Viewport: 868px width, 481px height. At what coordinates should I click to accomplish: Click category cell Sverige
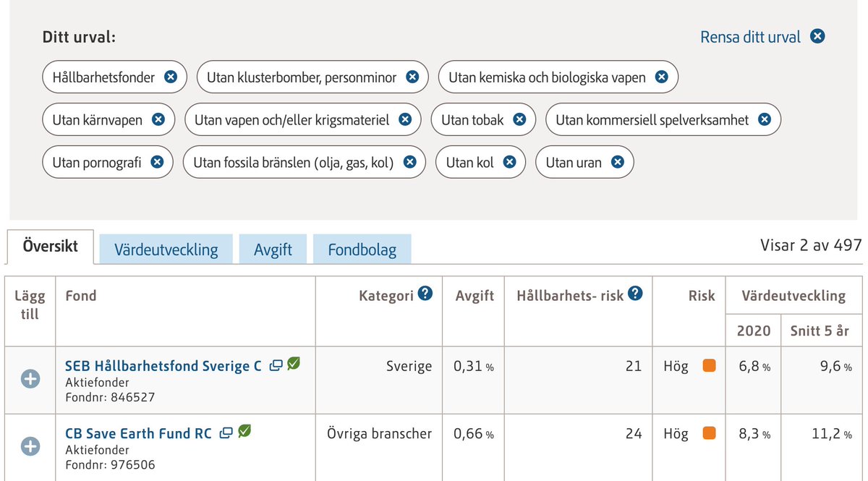click(409, 366)
